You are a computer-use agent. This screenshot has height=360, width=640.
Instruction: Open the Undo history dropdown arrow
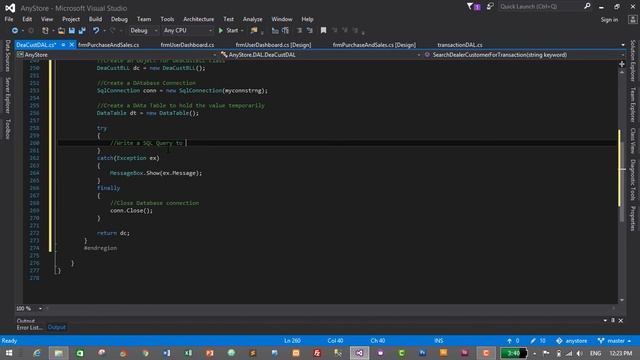[x=104, y=31]
